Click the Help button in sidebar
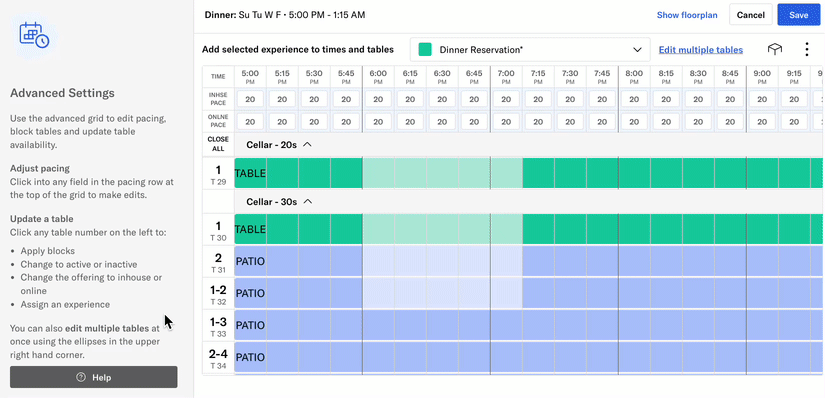This screenshot has width=825, height=398. [x=94, y=377]
